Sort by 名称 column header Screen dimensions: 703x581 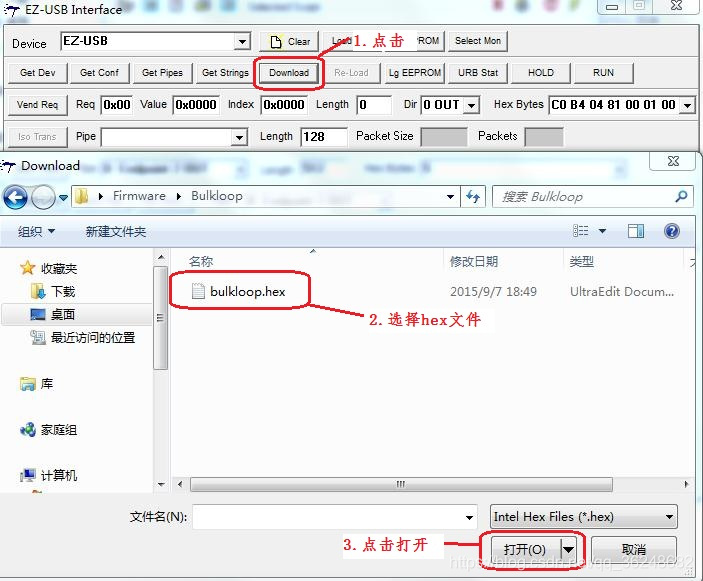tap(201, 261)
